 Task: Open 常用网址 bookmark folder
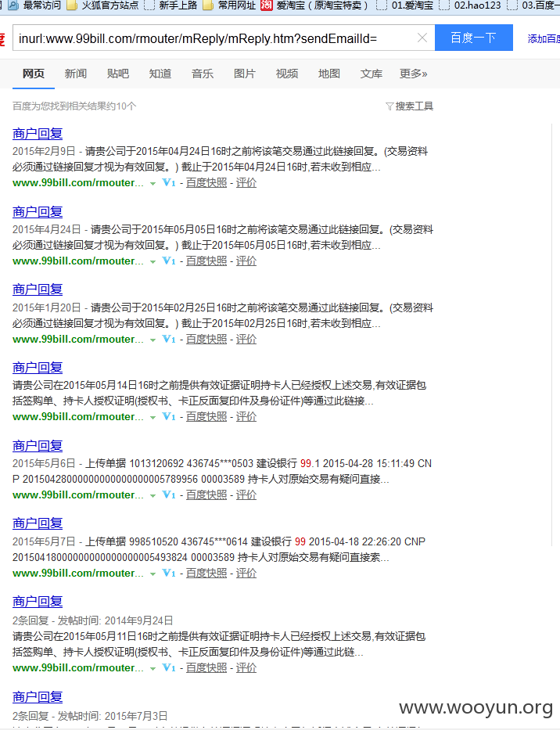click(x=229, y=5)
